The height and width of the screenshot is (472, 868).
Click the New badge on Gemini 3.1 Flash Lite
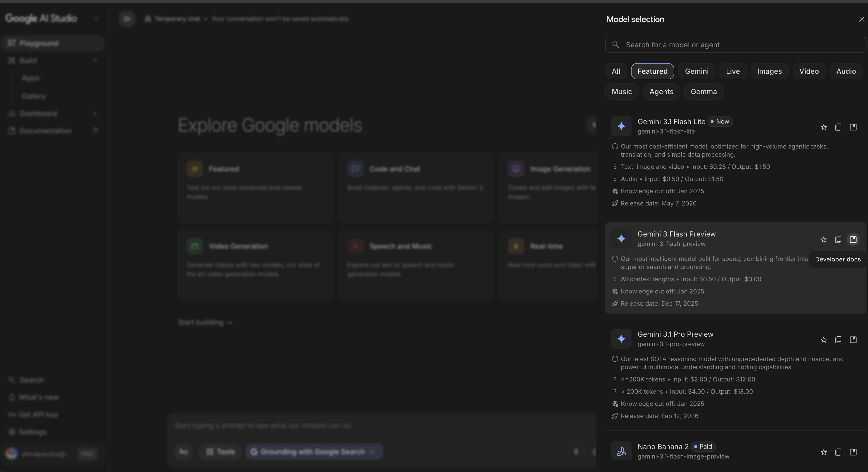720,121
